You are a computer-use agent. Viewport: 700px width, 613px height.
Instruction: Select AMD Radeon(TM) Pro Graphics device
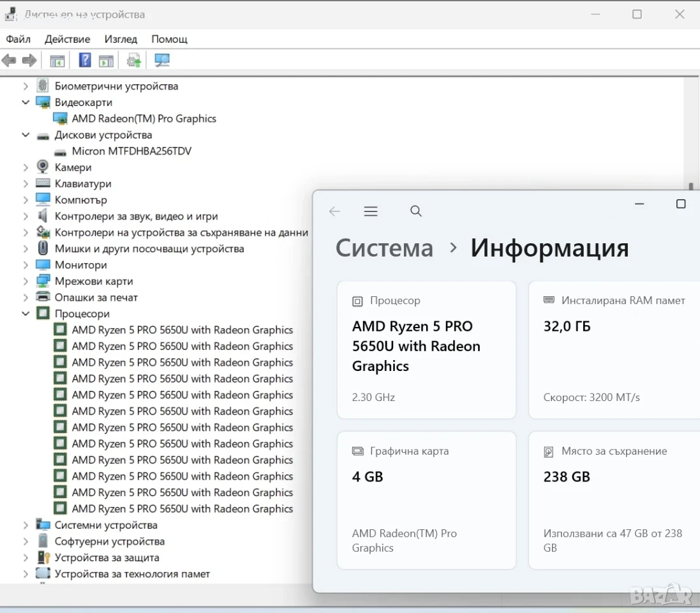coord(144,118)
